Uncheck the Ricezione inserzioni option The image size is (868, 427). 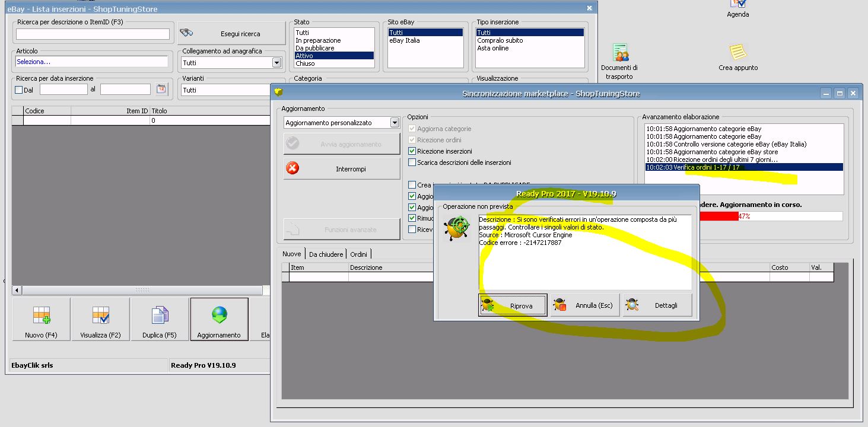[x=412, y=151]
